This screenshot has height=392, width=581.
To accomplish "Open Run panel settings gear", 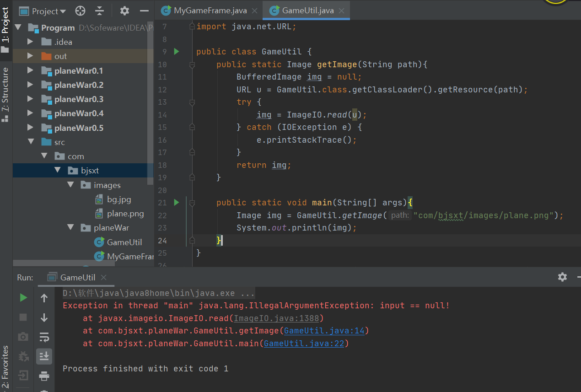I will point(562,277).
